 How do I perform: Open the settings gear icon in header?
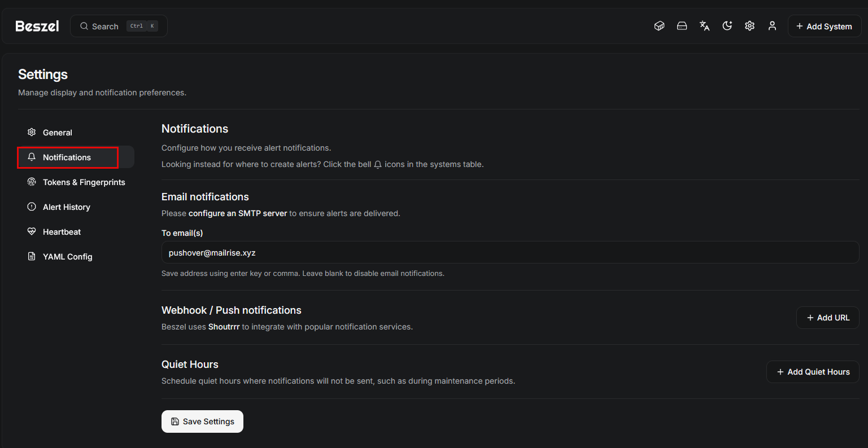click(749, 26)
